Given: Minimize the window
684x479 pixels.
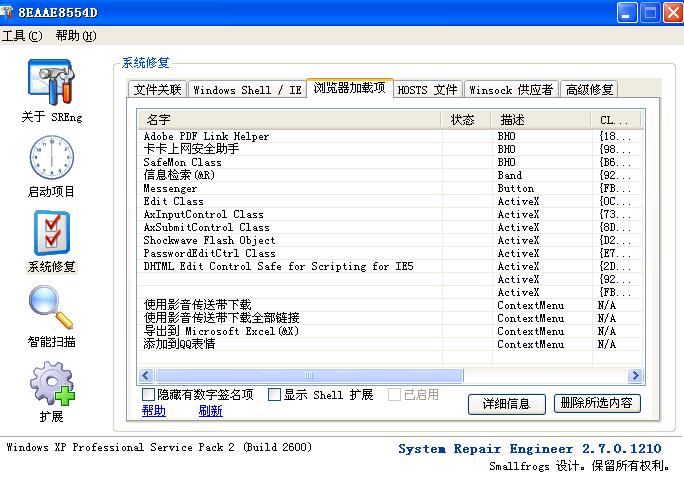Looking at the screenshot, I should point(626,12).
